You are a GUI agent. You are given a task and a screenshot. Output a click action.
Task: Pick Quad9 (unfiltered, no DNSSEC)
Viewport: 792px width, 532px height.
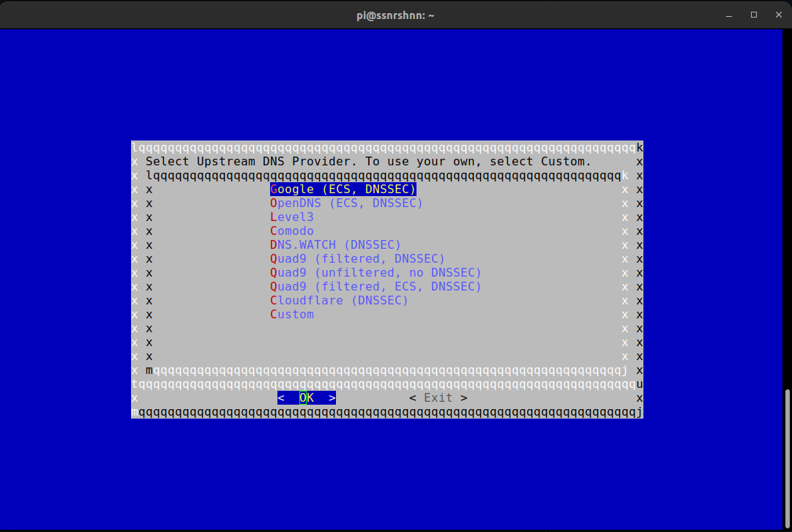coord(376,272)
